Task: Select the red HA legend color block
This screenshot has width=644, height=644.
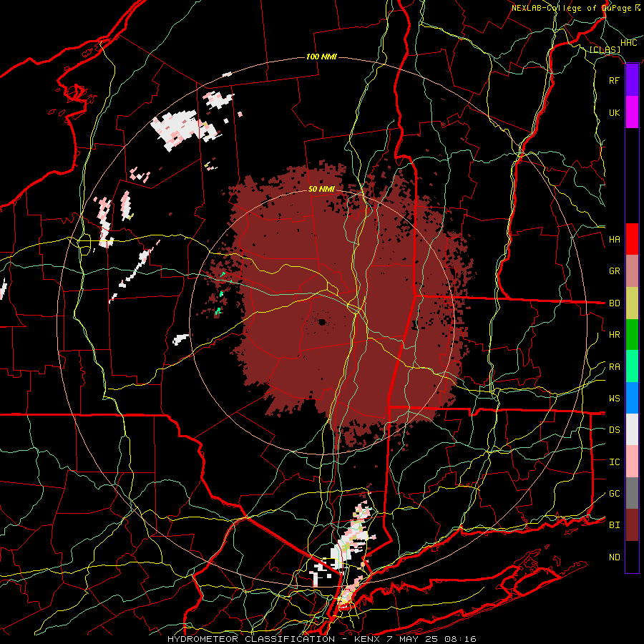Action: click(x=632, y=239)
